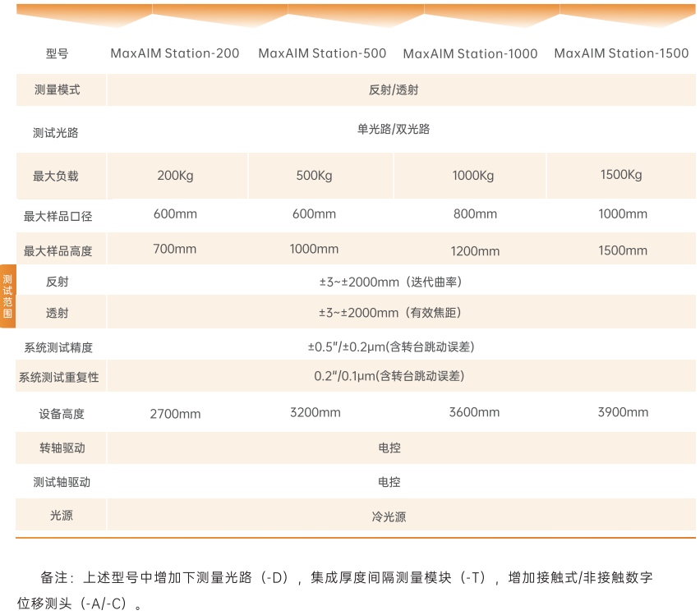Click the 型号 header label
The height and width of the screenshot is (615, 700).
[x=58, y=53]
